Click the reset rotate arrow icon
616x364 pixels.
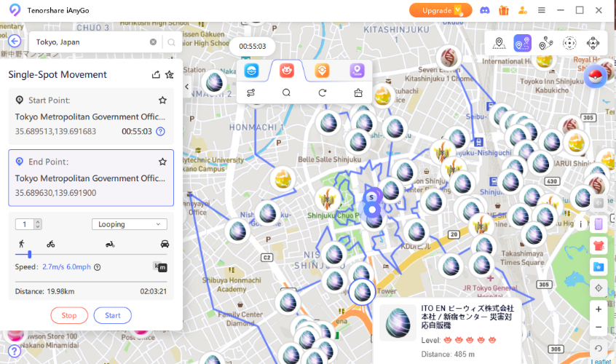tap(599, 348)
